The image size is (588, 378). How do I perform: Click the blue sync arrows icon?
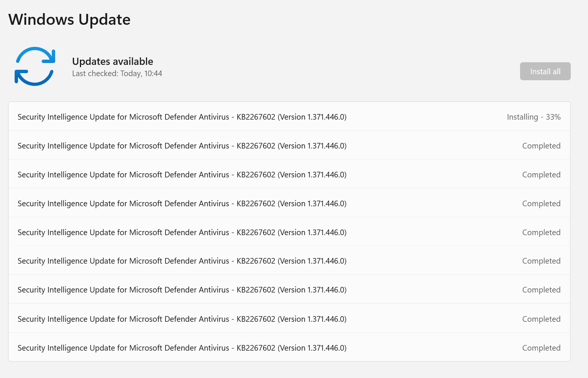click(35, 66)
